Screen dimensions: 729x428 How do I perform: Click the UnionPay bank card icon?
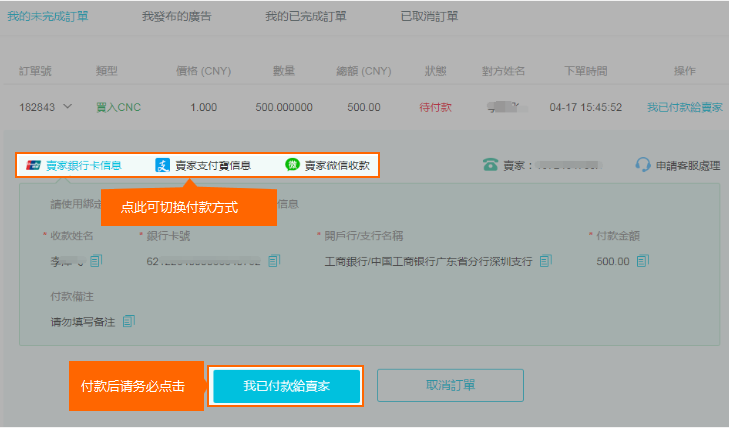(x=33, y=165)
